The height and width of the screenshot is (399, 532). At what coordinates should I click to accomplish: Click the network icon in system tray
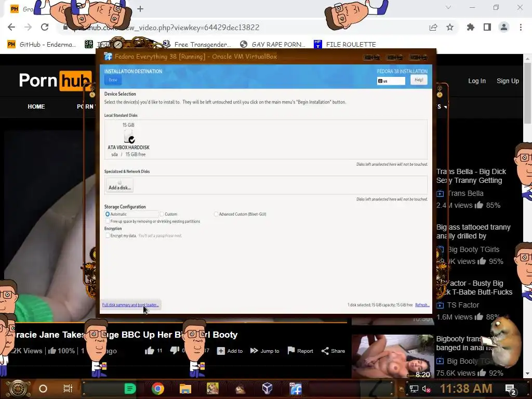click(414, 389)
